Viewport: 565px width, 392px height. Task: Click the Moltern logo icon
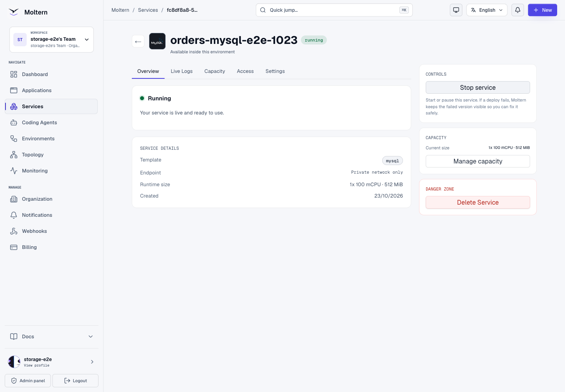point(14,12)
